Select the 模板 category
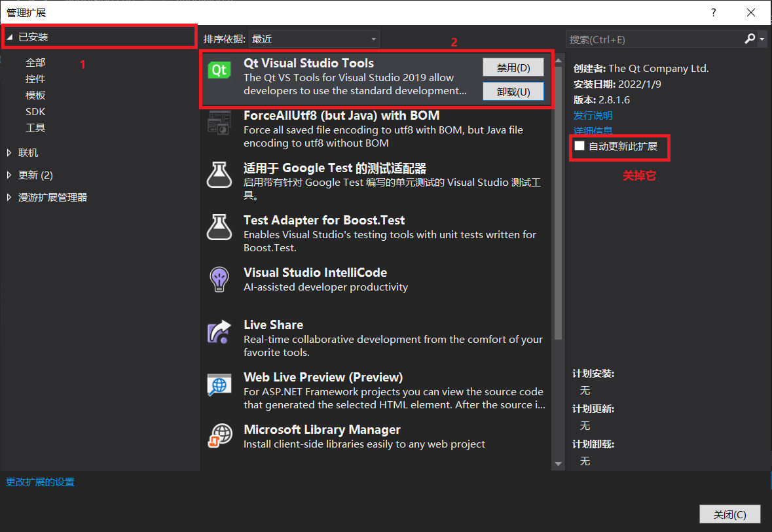The image size is (772, 532). click(x=35, y=95)
